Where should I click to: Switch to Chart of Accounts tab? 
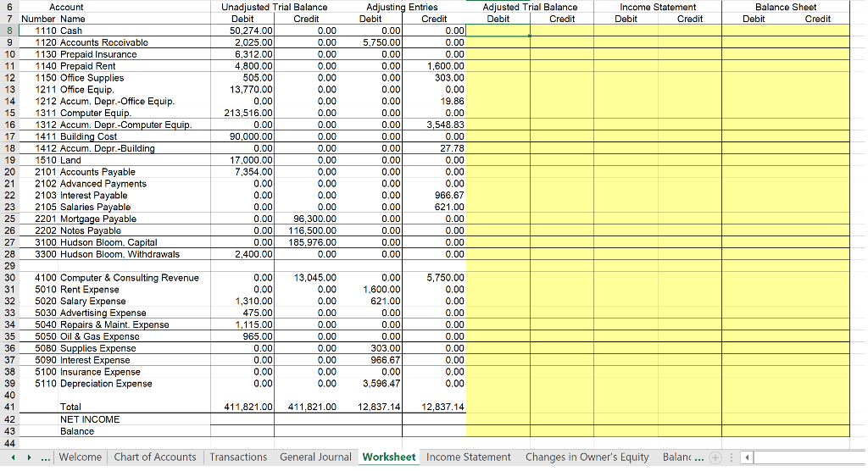[x=155, y=457]
